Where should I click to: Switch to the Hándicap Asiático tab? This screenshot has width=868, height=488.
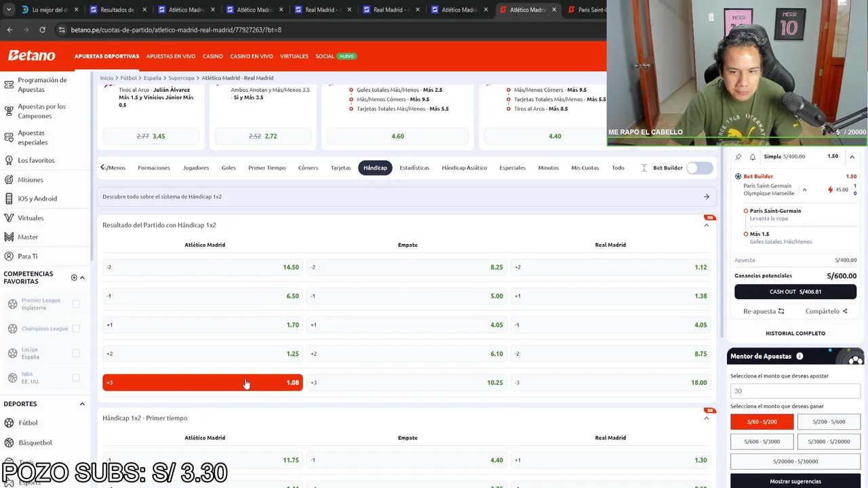[465, 168]
